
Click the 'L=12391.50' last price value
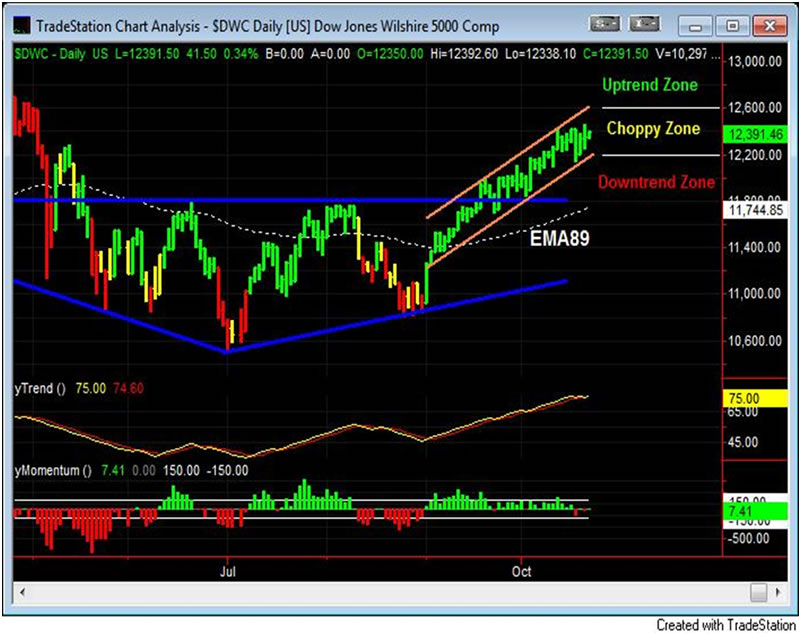(147, 54)
